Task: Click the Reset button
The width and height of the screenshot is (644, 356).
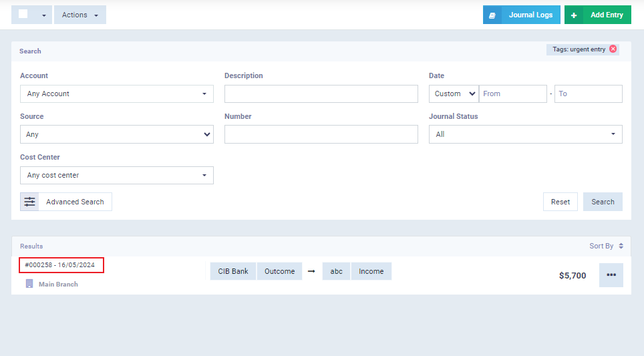Action: 560,202
